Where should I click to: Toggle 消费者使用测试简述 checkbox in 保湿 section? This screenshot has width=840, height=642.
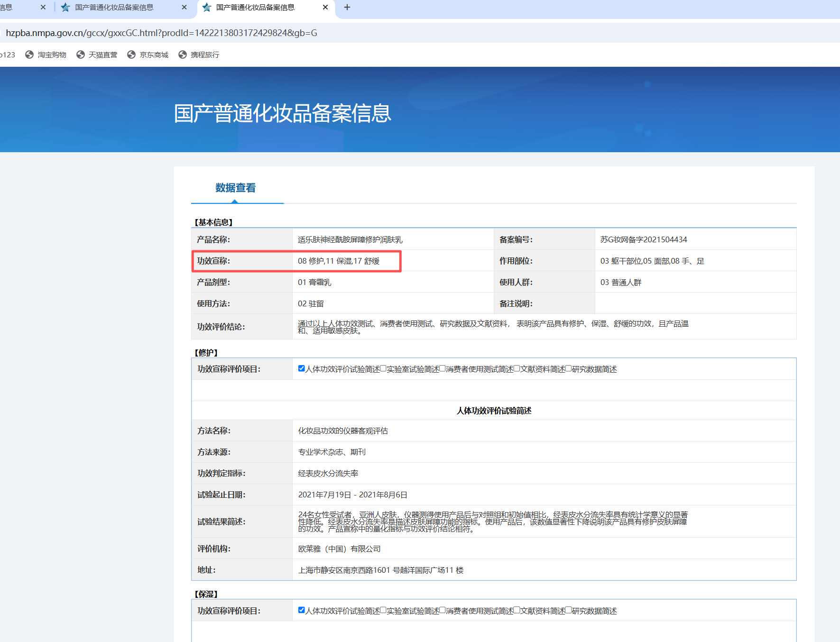pyautogui.click(x=443, y=610)
